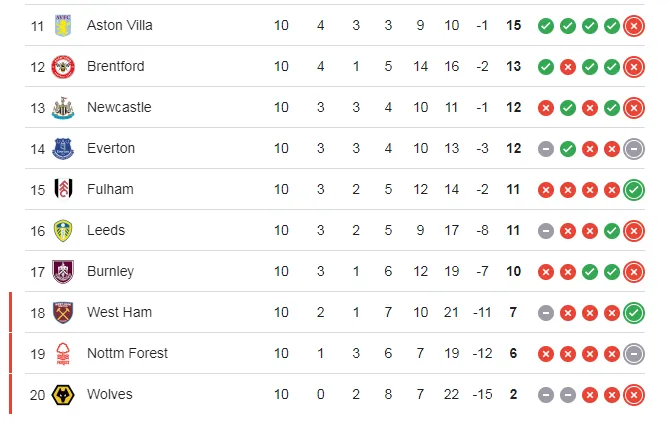Click the Aston Villa club crest
Screen dimensions: 669x429
click(x=64, y=25)
